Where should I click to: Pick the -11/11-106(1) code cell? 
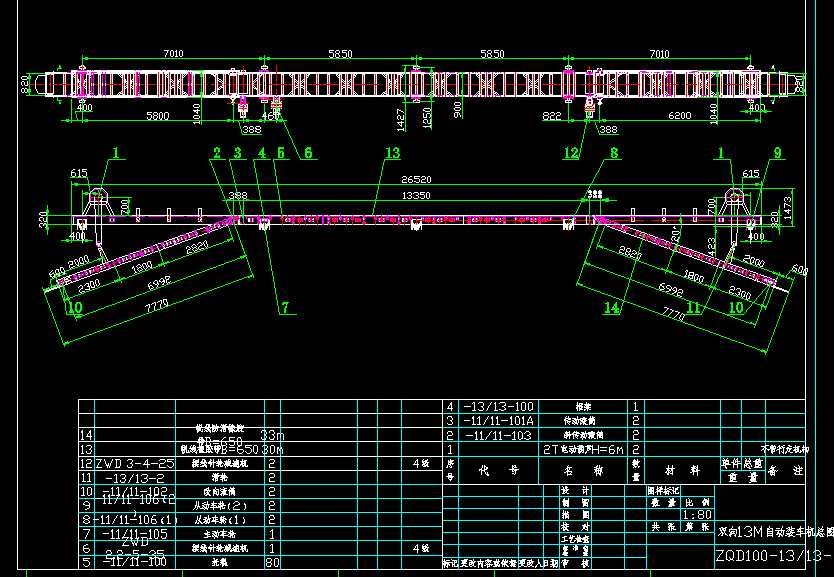coord(136,520)
